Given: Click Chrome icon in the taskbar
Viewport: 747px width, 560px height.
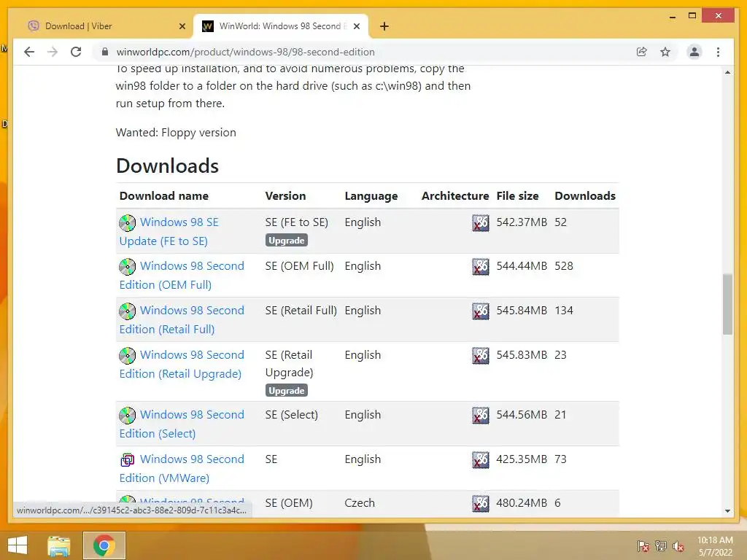Looking at the screenshot, I should pos(104,545).
